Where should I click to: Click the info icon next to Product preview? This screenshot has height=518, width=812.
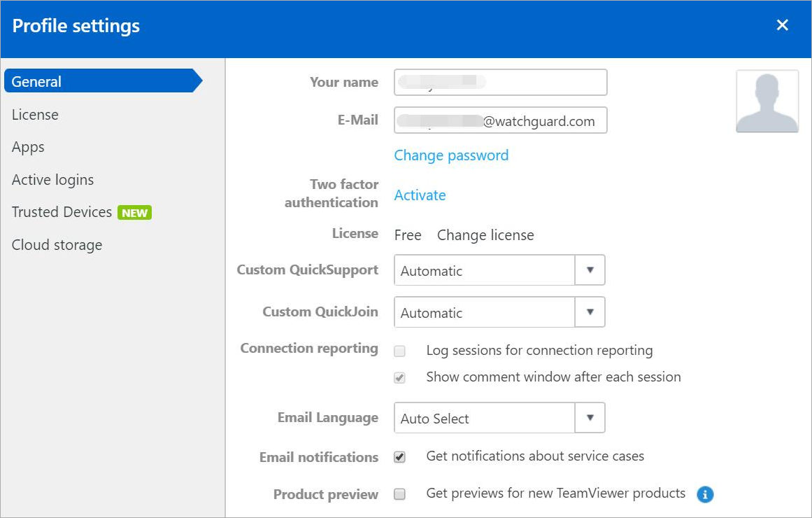pos(705,494)
